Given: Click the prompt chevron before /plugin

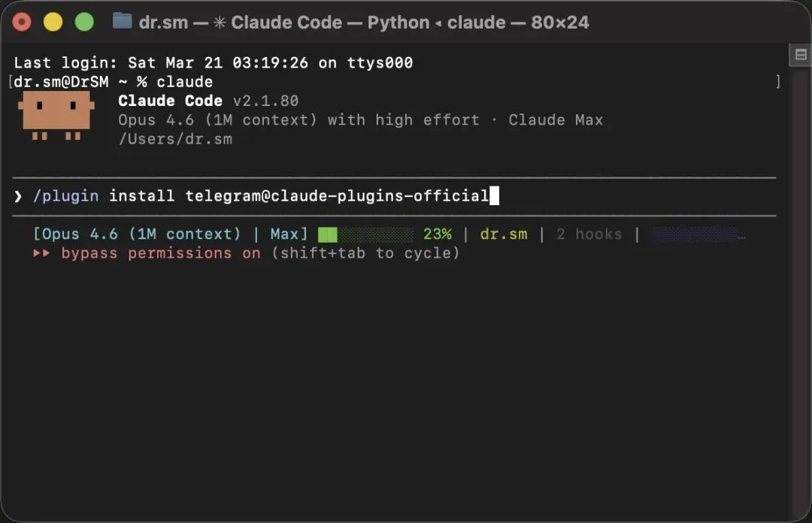Looking at the screenshot, I should tap(18, 196).
